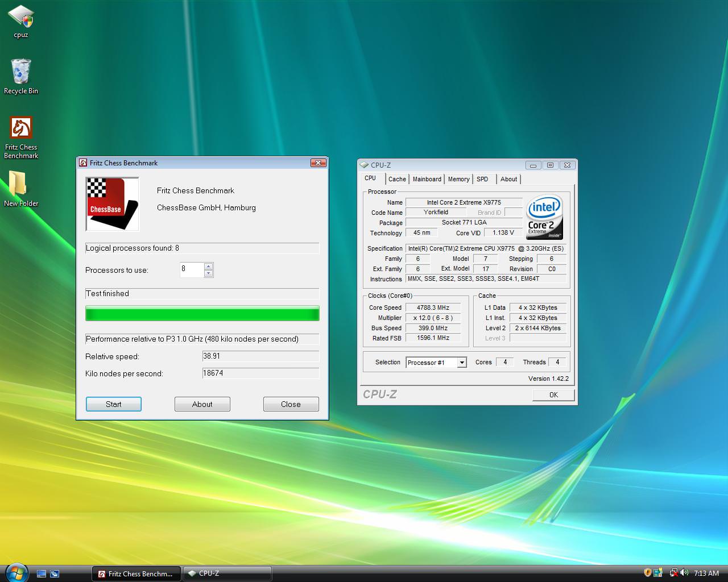Screen dimensions: 728x582
Task: Click the Technology value 45 nm
Action: click(421, 232)
